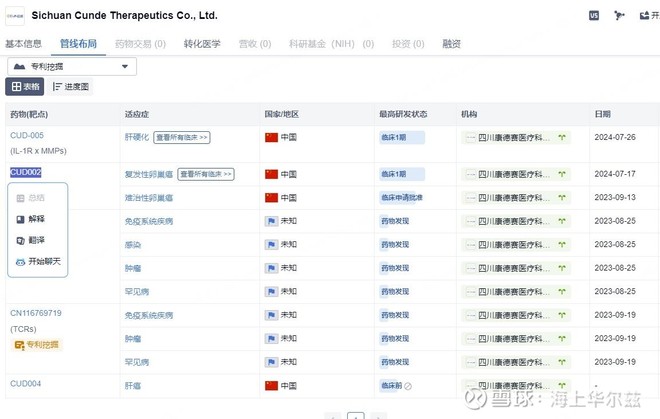The width and height of the screenshot is (660, 419).
Task: Click the date 2024-07-17
Action: (x=615, y=174)
